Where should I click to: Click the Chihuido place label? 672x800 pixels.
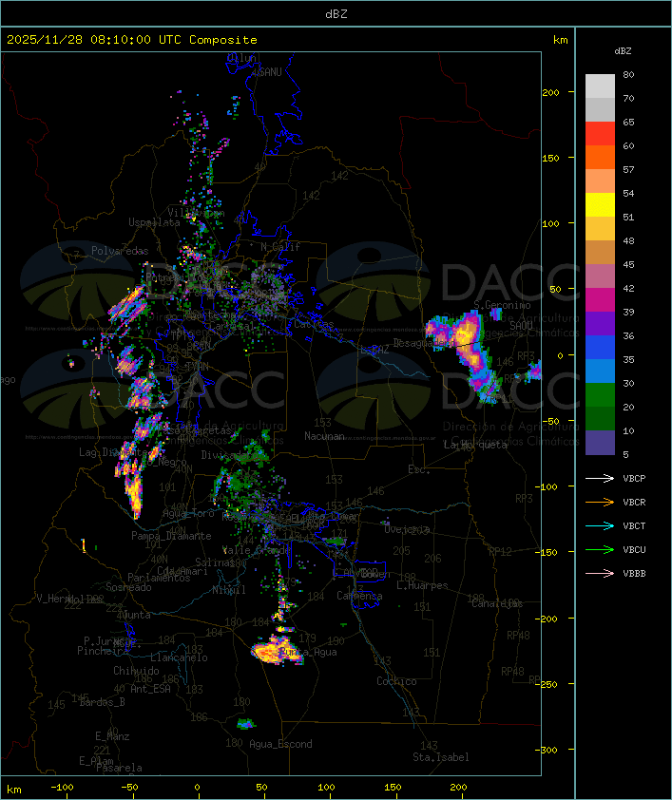click(136, 671)
